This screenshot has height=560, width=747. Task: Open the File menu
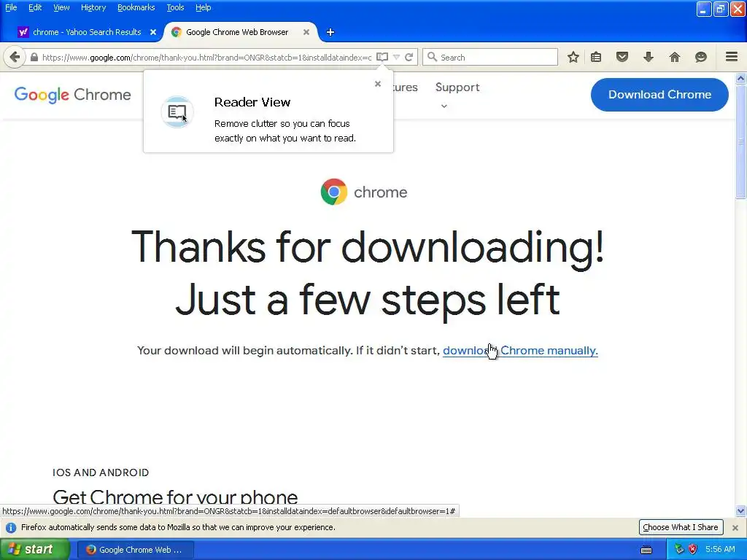[11, 7]
